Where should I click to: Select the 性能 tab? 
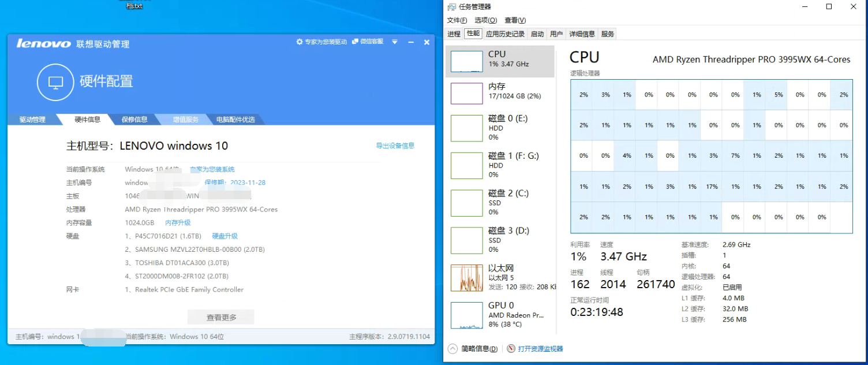point(473,33)
